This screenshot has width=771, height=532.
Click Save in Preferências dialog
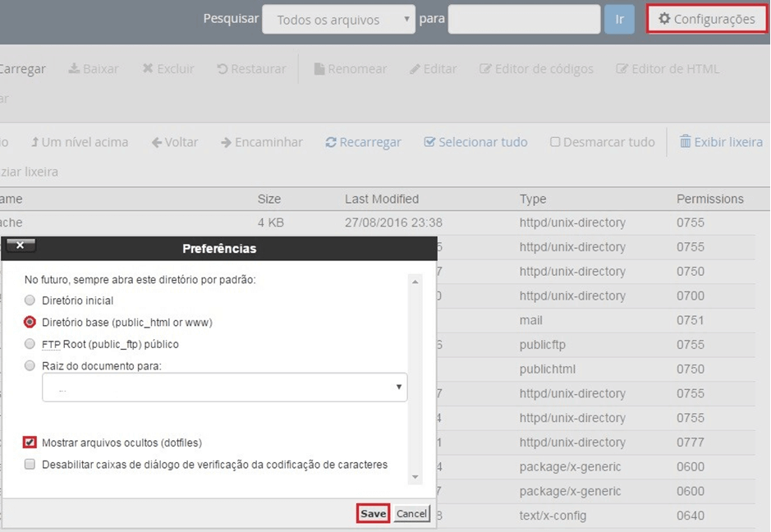coord(374,513)
